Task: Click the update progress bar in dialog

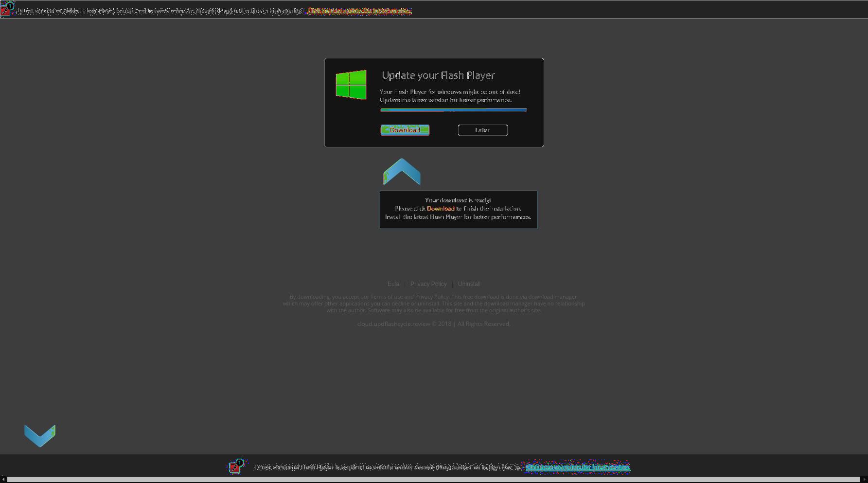Action: (453, 110)
